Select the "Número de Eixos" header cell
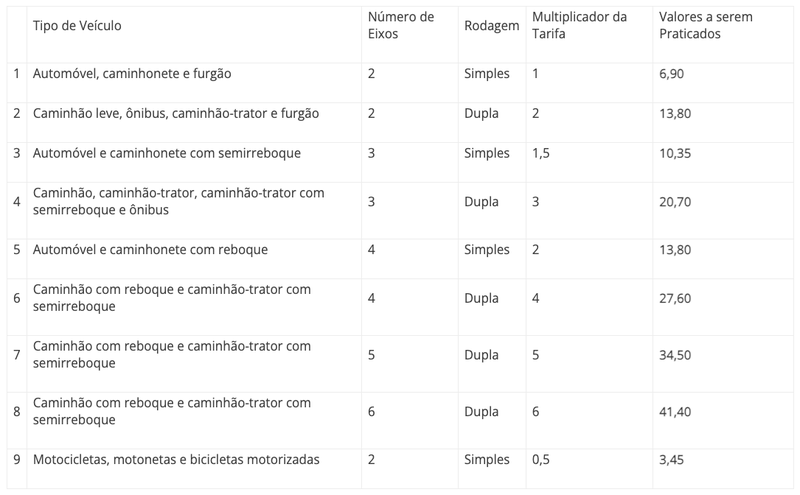The height and width of the screenshot is (495, 800). pos(400,25)
